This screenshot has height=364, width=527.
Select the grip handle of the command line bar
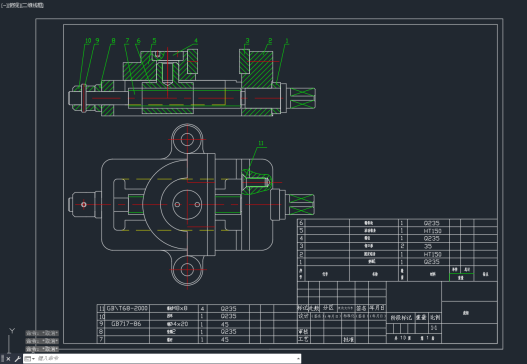pos(2,359)
